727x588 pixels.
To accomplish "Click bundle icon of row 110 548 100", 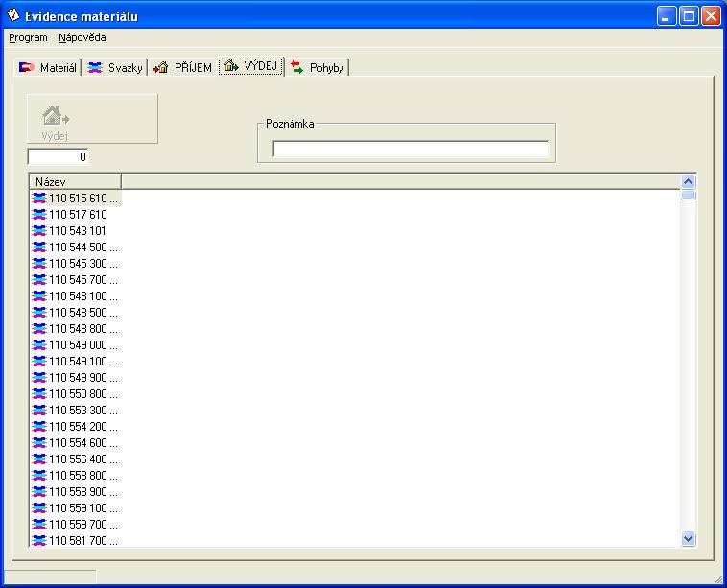I will [39, 295].
